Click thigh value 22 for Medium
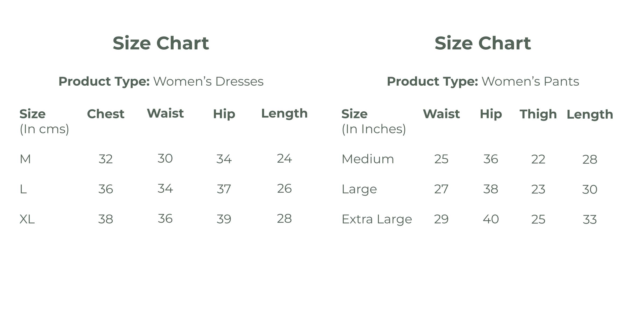This screenshot has width=644, height=322. [538, 159]
